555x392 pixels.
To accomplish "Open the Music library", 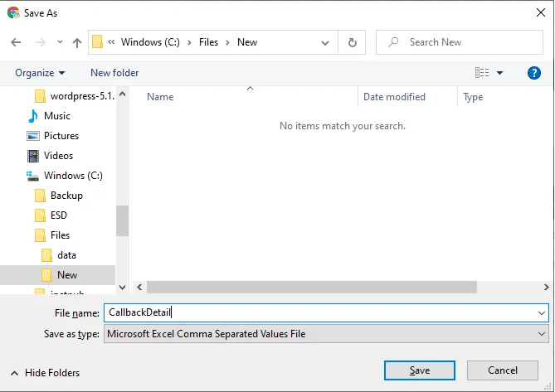I will [57, 116].
